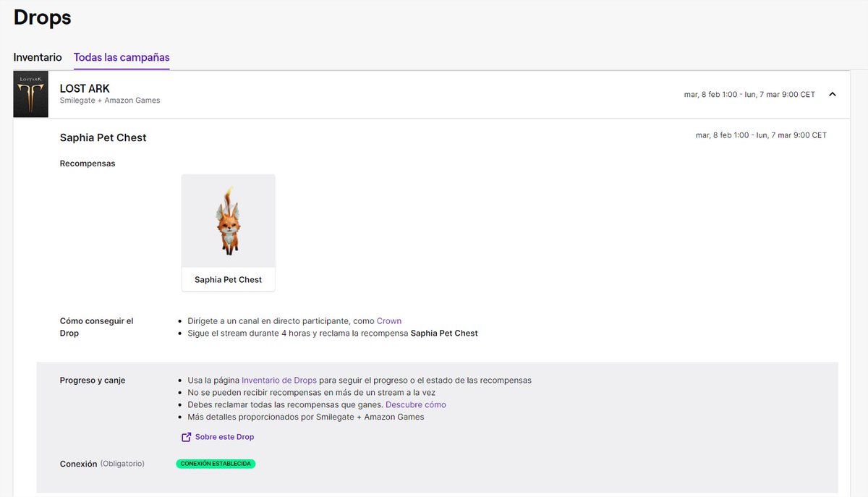Click the Saphia Pet Chest reward card label
868x497 pixels.
tap(229, 279)
